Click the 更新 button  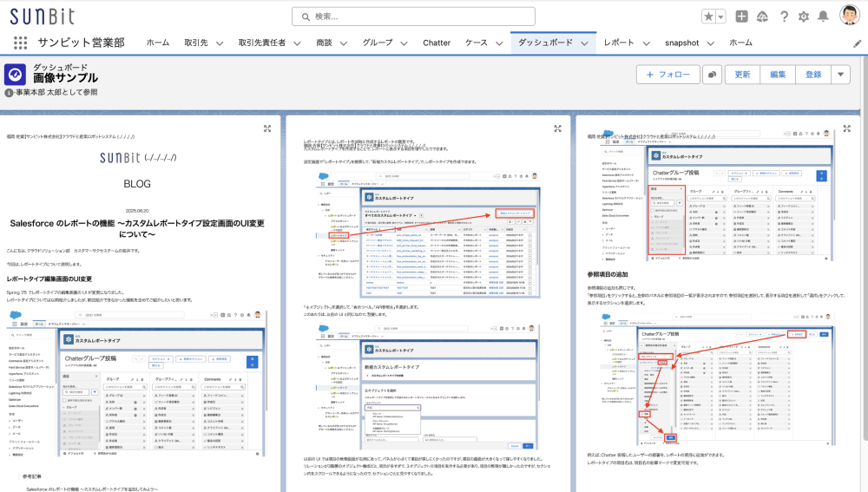(x=742, y=74)
